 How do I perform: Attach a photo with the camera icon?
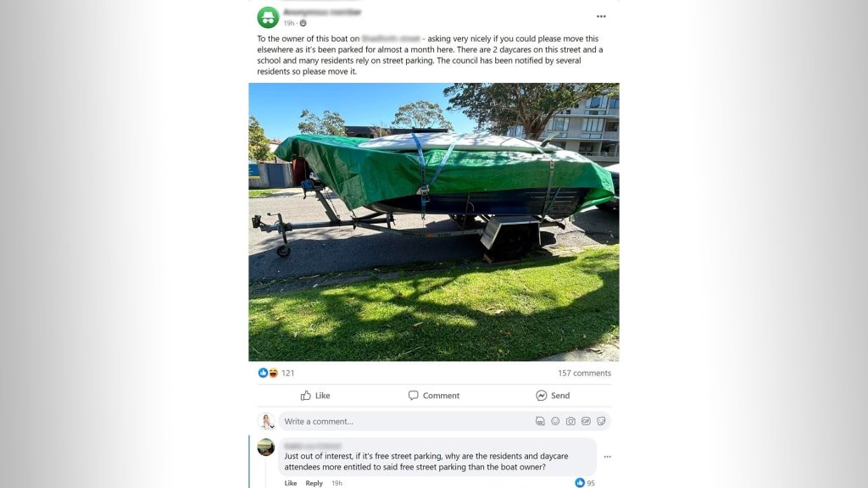[x=570, y=421]
